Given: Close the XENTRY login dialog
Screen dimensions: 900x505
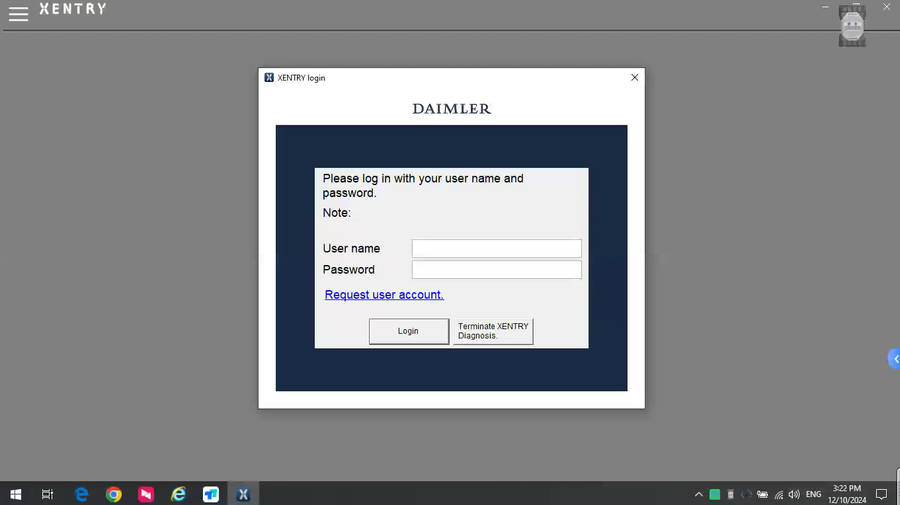Looking at the screenshot, I should [x=634, y=77].
